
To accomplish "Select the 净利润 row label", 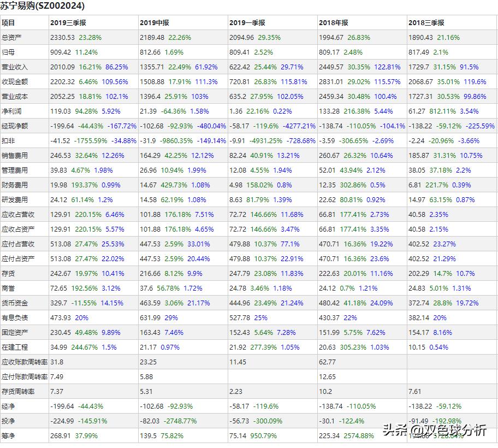I will [x=11, y=111].
